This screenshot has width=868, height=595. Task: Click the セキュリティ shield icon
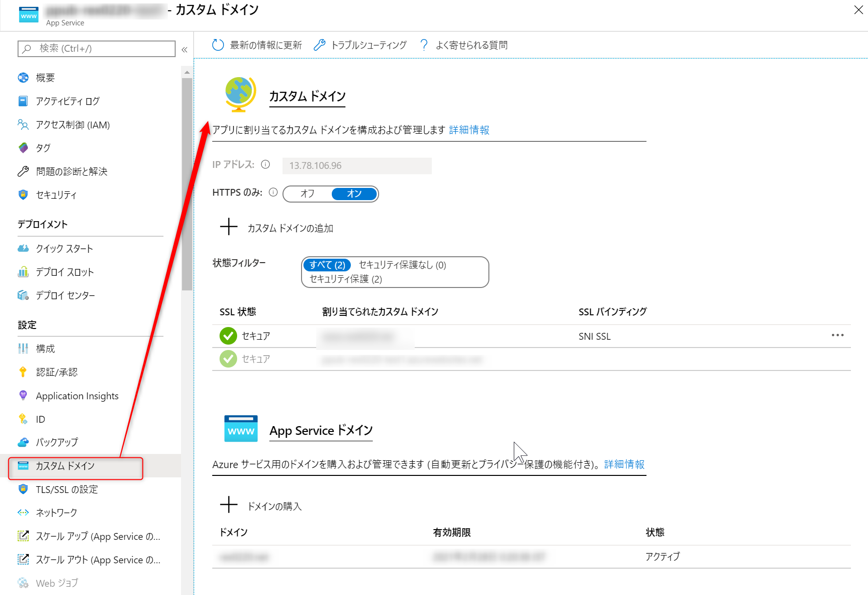tap(23, 195)
